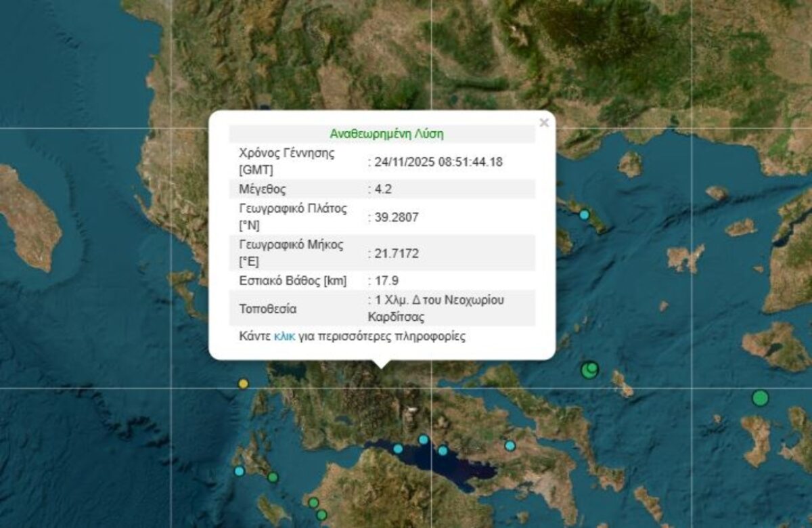
Task: Click the large green earthquake marker in the Aegean
Action: (588, 370)
